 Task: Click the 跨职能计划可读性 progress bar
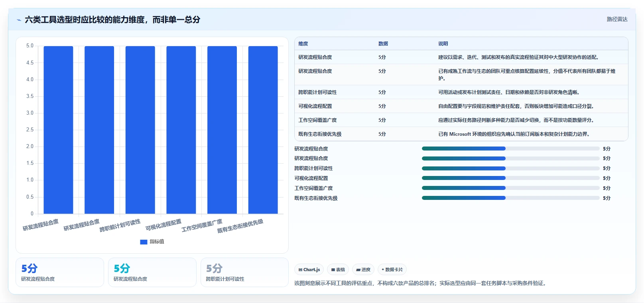click(x=510, y=168)
